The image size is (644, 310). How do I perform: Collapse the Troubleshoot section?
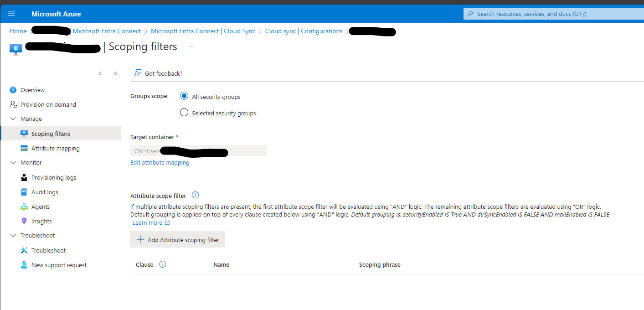[13, 235]
